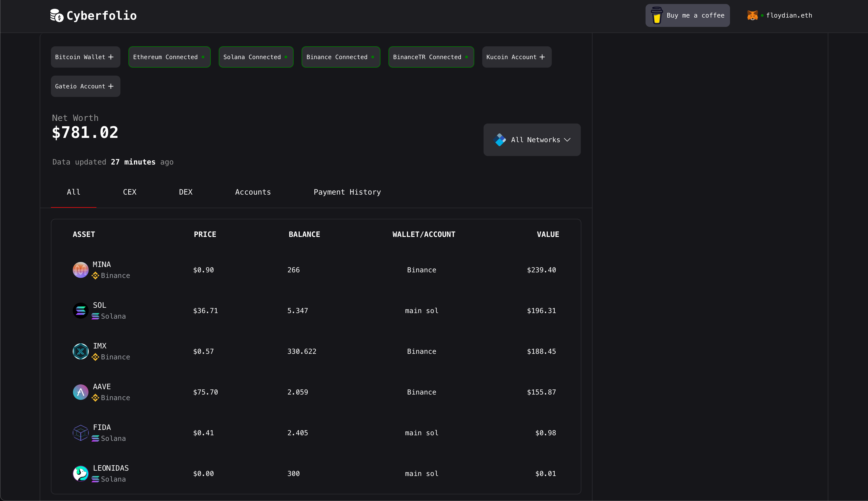Click the Cyberfolio title text
The image size is (868, 501).
[102, 15]
